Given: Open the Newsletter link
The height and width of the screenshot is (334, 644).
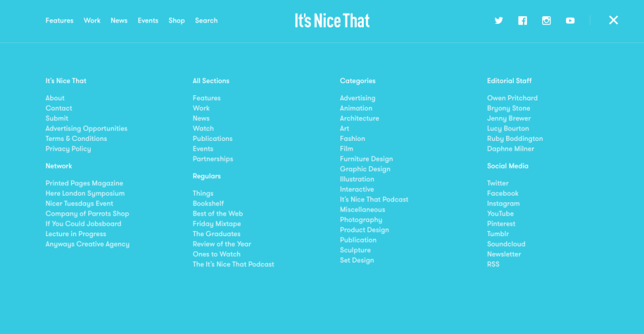Looking at the screenshot, I should coord(504,254).
